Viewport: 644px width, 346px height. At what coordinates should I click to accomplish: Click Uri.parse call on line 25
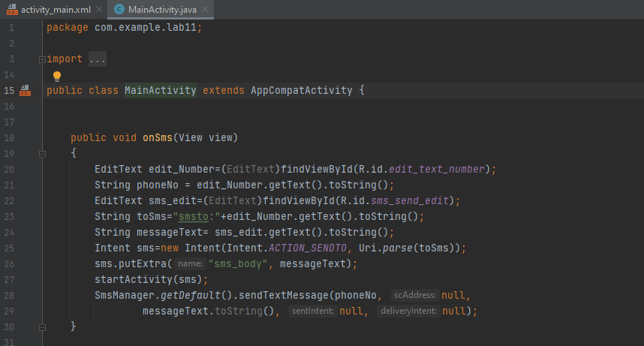(385, 248)
